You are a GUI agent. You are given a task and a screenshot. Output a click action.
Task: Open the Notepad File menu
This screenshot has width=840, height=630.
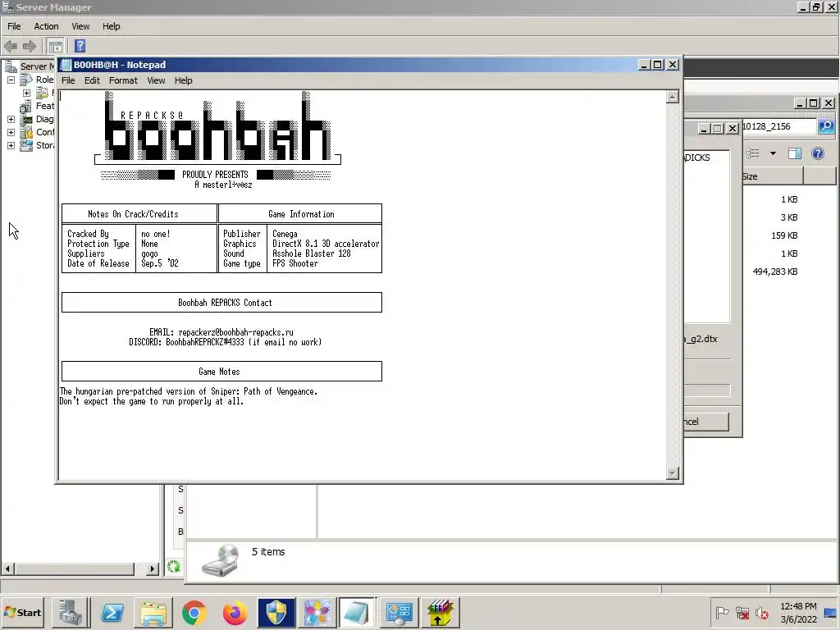pos(68,80)
